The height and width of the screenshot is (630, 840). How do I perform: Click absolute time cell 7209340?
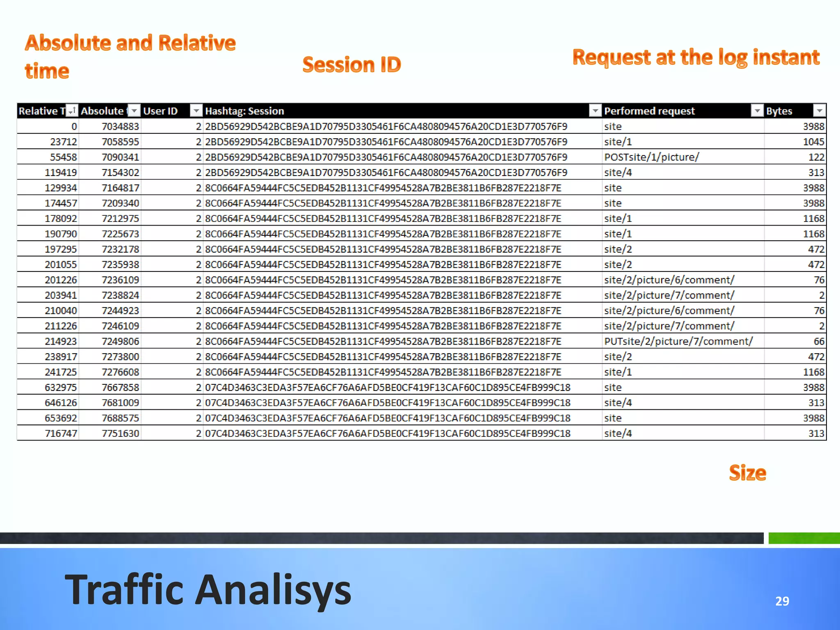110,203
